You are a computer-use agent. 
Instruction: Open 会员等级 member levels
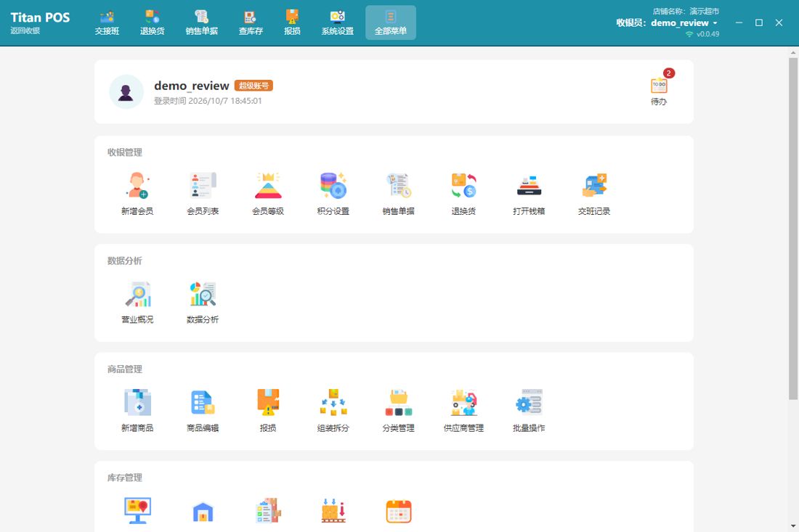coord(267,194)
